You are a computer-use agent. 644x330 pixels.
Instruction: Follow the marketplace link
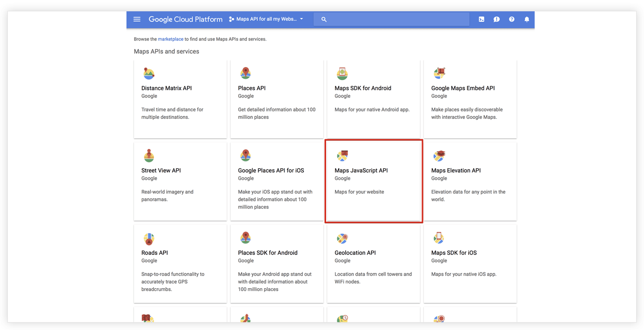coord(170,39)
